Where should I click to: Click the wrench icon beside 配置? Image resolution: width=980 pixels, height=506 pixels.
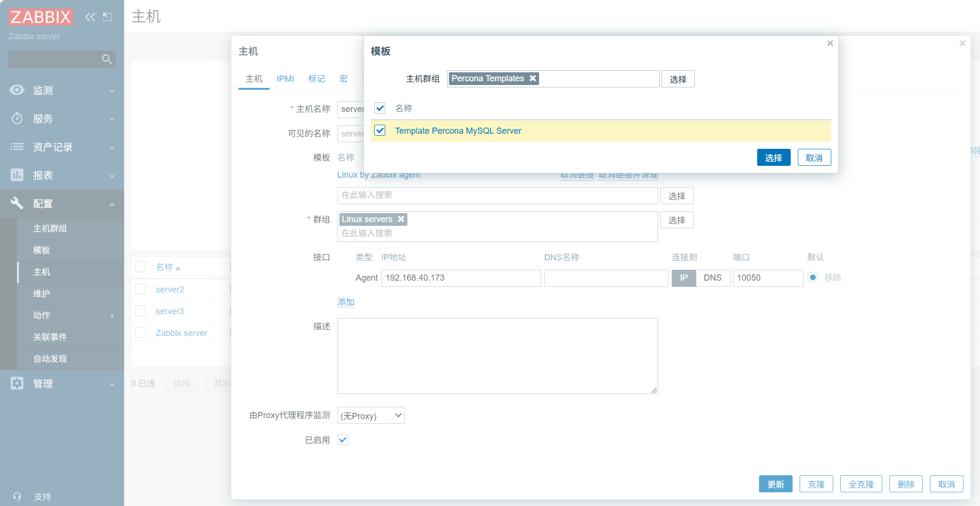[x=17, y=203]
